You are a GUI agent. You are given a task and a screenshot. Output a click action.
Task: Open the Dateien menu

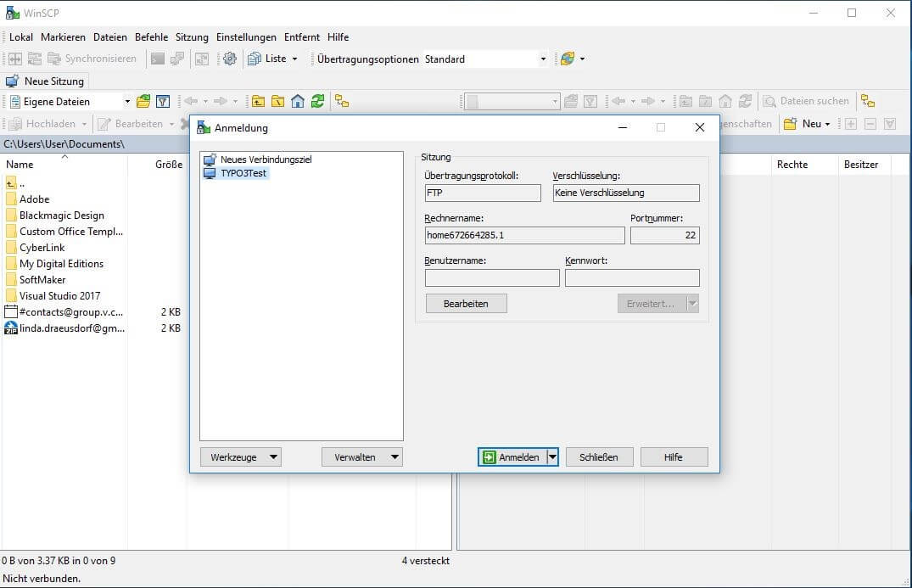tap(110, 36)
